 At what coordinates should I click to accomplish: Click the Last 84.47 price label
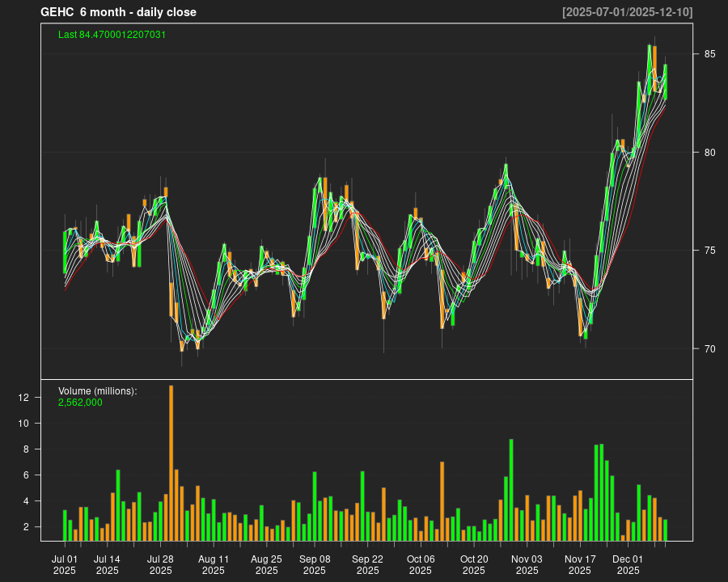click(112, 35)
